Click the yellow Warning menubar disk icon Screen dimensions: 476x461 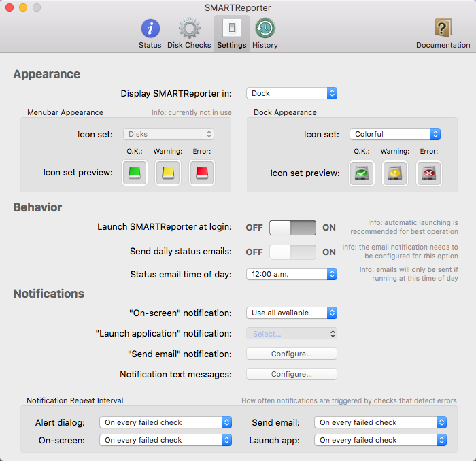[168, 173]
